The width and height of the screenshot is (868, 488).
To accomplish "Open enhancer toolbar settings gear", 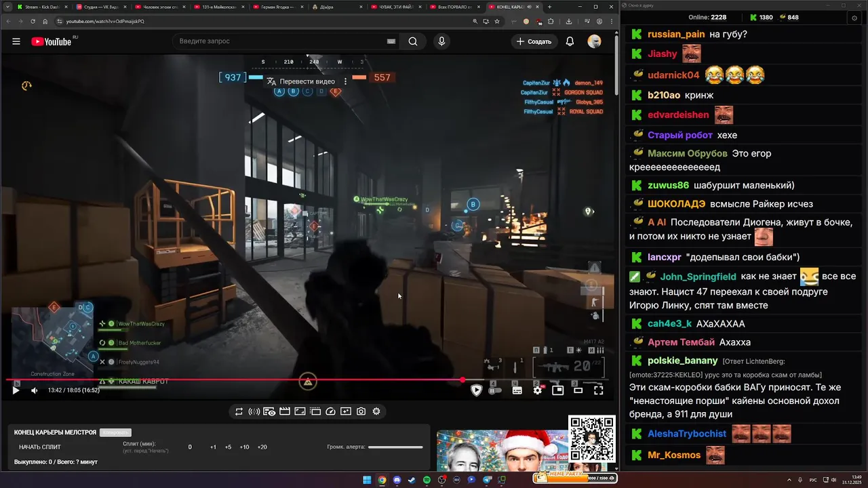I will tap(376, 411).
